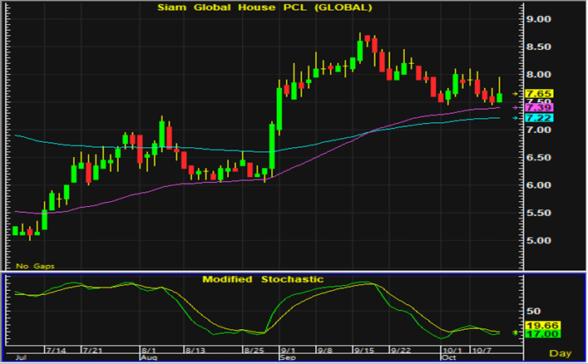Select the 8/1 date on time axis
Viewport: 588px width, 364px height.
pyautogui.click(x=151, y=348)
